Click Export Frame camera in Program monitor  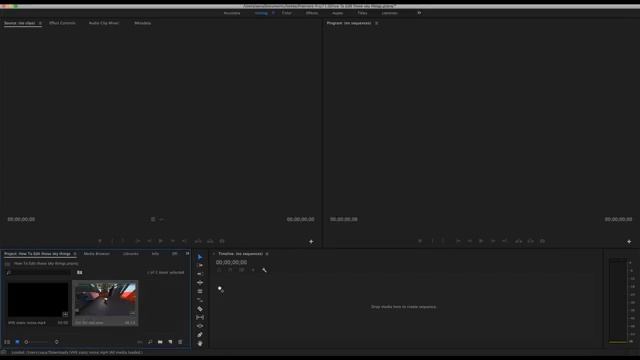pyautogui.click(x=542, y=241)
